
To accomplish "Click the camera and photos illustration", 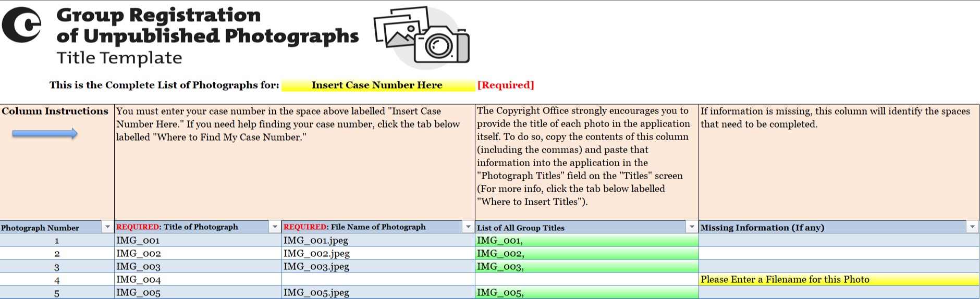I will (x=422, y=38).
